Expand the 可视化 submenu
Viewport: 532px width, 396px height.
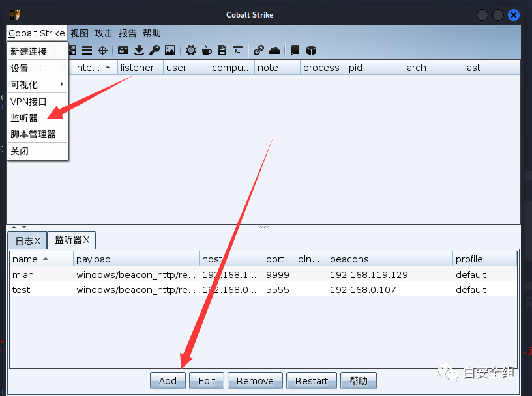pyautogui.click(x=37, y=85)
